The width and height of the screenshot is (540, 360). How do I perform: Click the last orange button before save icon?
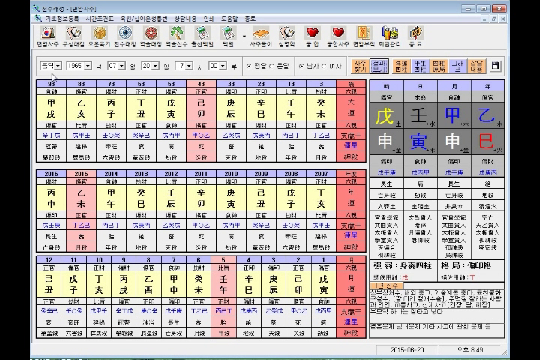point(477,66)
